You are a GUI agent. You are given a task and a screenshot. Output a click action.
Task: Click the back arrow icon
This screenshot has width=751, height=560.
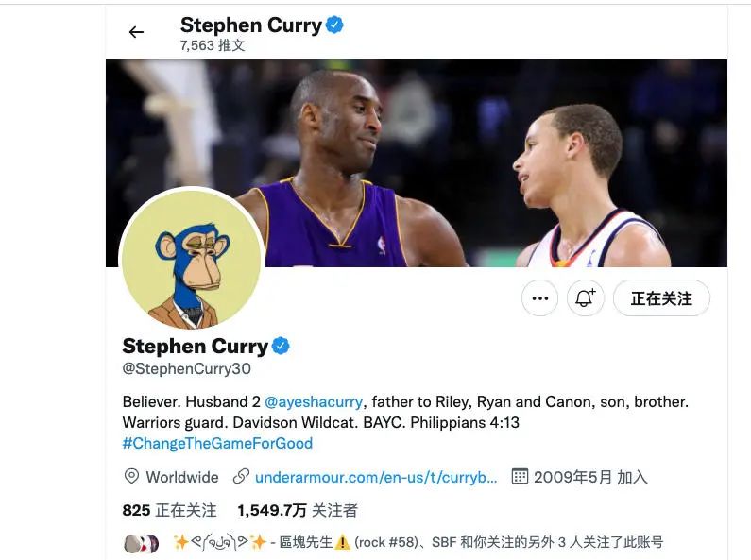136,32
